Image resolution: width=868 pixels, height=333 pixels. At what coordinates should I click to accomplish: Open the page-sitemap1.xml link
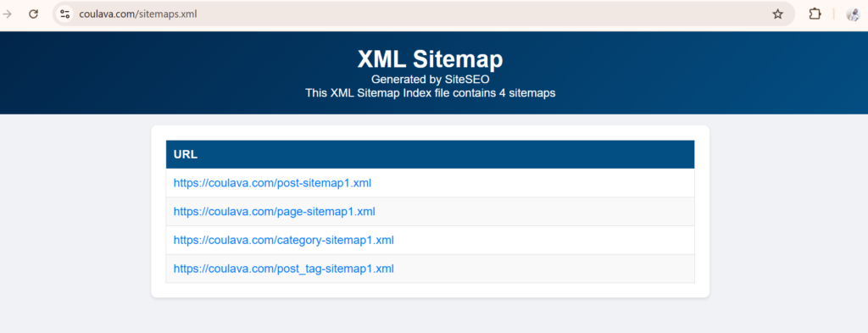[x=274, y=212]
